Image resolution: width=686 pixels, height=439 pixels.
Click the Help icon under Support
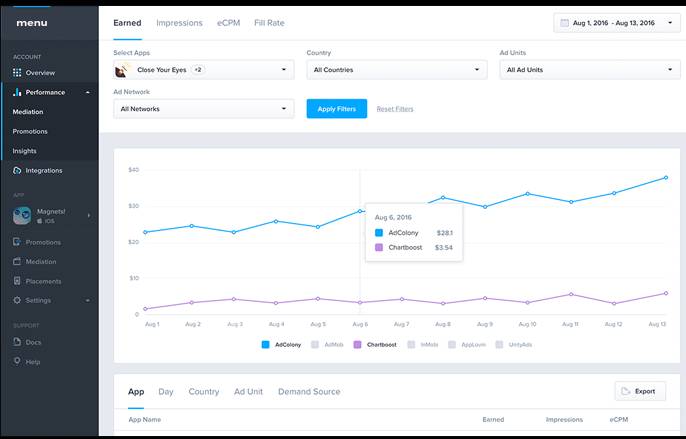(17, 361)
